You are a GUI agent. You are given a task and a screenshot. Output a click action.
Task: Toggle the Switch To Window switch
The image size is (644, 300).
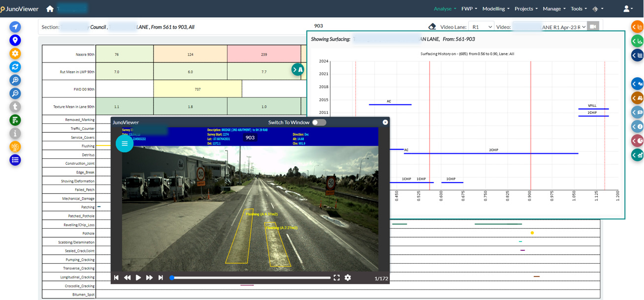[319, 122]
